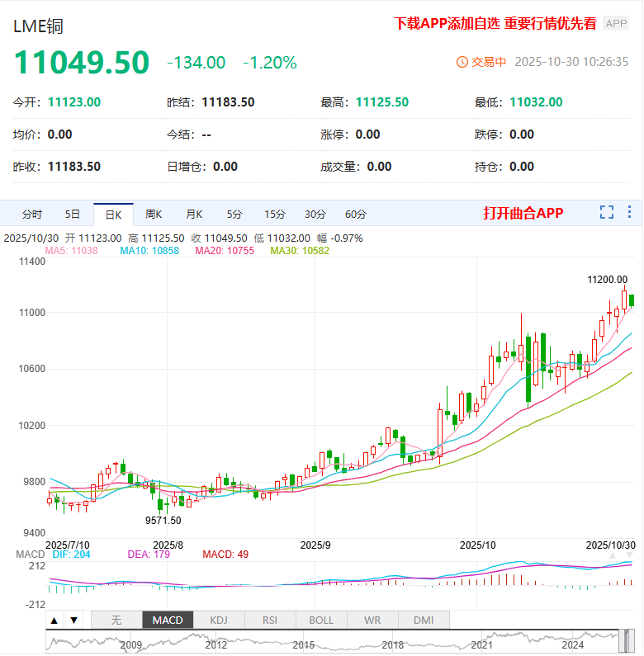Click the -1.20% change value
This screenshot has height=656, width=644.
(270, 63)
